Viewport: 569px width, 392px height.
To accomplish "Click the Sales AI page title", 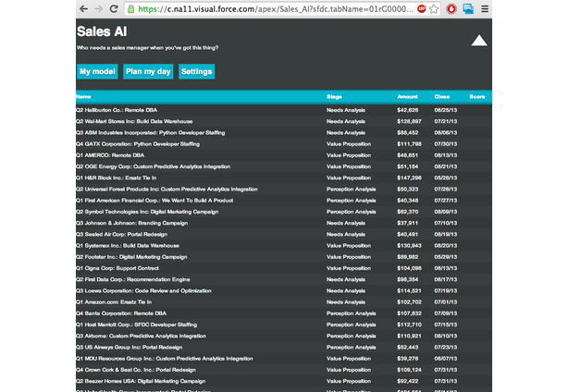I will [102, 31].
